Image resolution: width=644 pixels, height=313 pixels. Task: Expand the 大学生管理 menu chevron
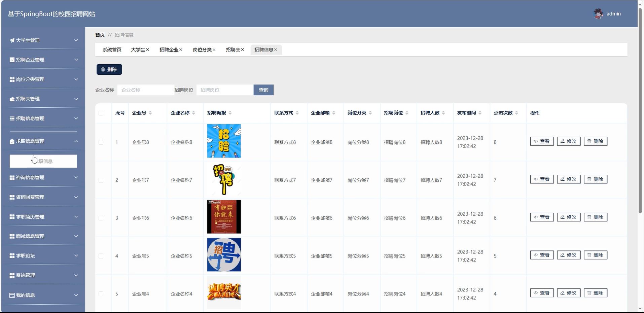pos(76,40)
